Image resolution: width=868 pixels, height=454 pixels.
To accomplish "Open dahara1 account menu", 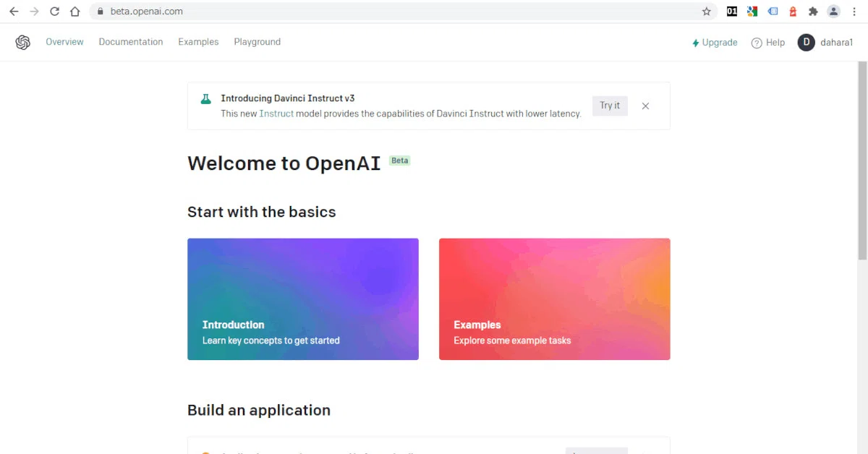I will [x=825, y=43].
